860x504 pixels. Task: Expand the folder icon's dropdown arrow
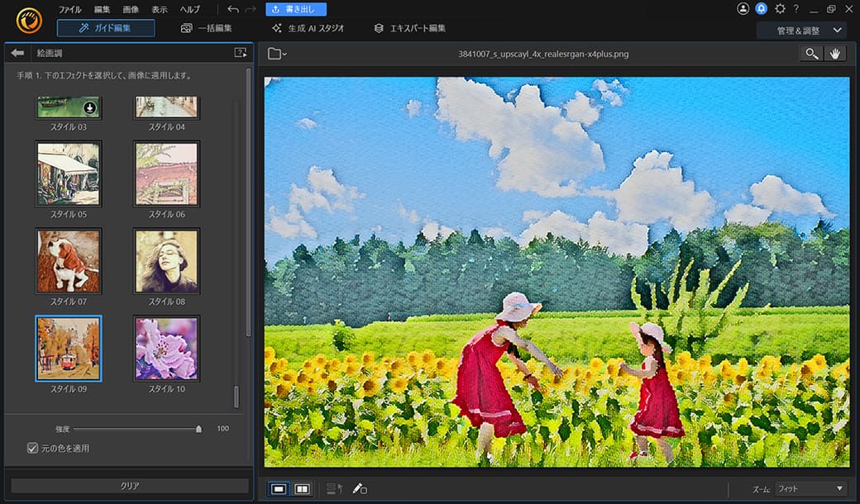[284, 53]
